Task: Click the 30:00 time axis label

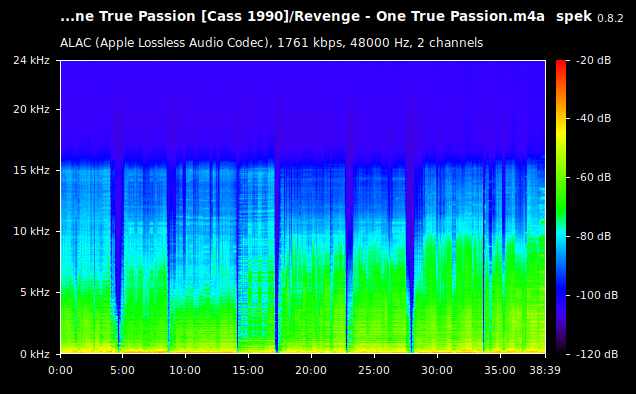Action: (x=436, y=370)
